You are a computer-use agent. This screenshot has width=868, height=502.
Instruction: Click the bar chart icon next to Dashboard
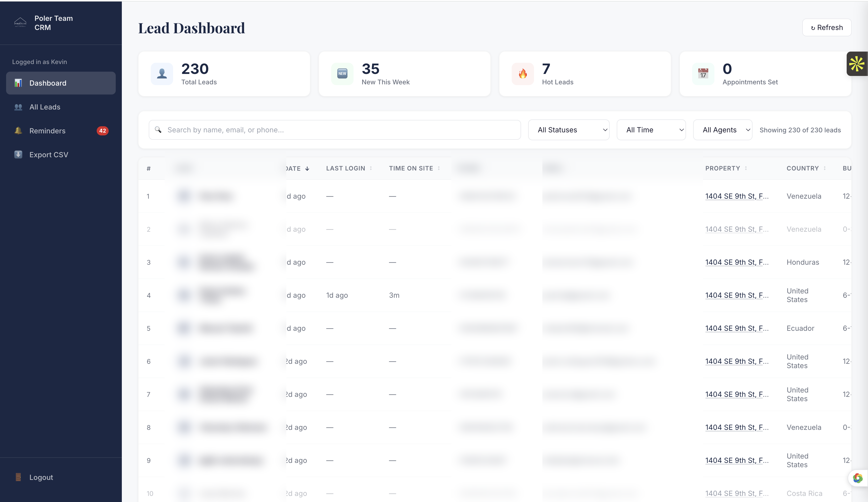18,83
